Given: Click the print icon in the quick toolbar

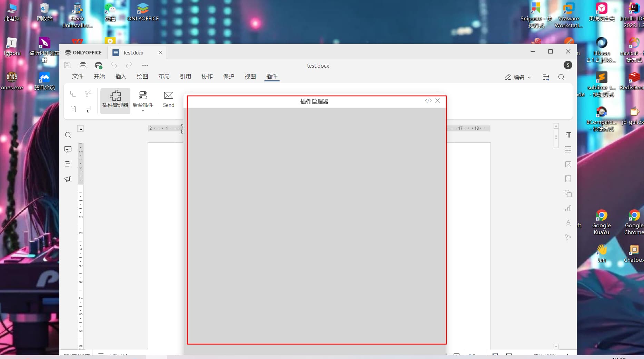Looking at the screenshot, I should (x=83, y=66).
